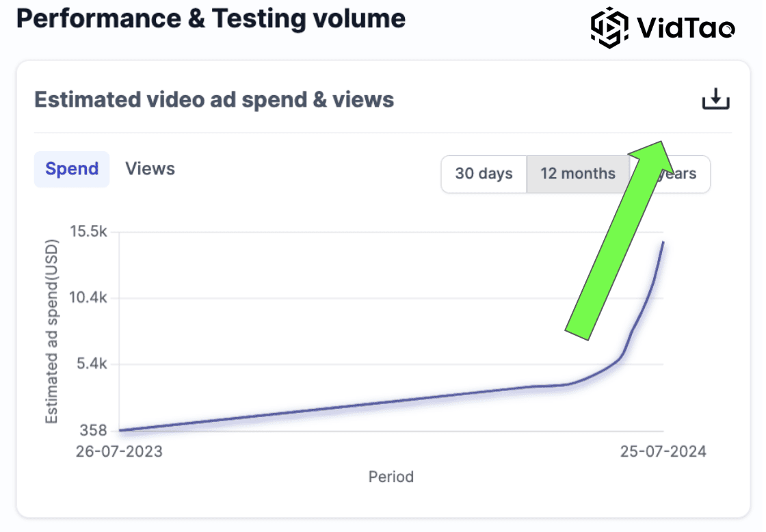
Task: Click the spend line's peak at chart end
Action: tap(663, 243)
